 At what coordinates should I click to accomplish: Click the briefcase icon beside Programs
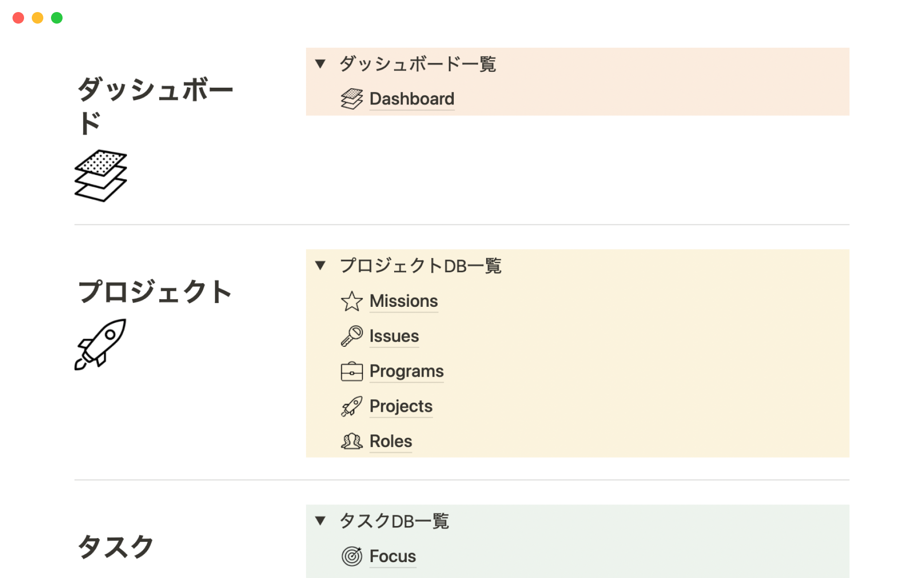tap(352, 371)
